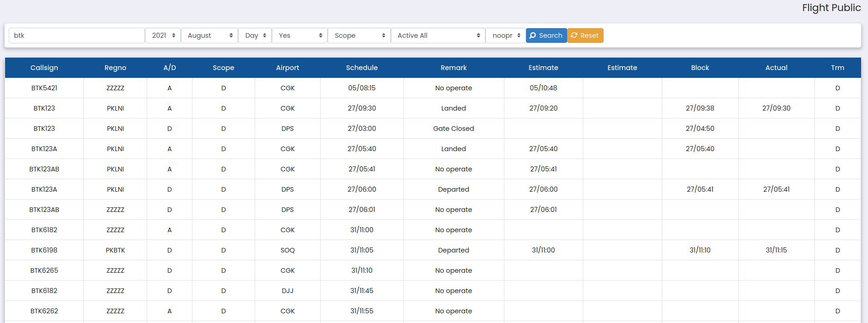Expand the Day dropdown
868x323 pixels.
[255, 35]
